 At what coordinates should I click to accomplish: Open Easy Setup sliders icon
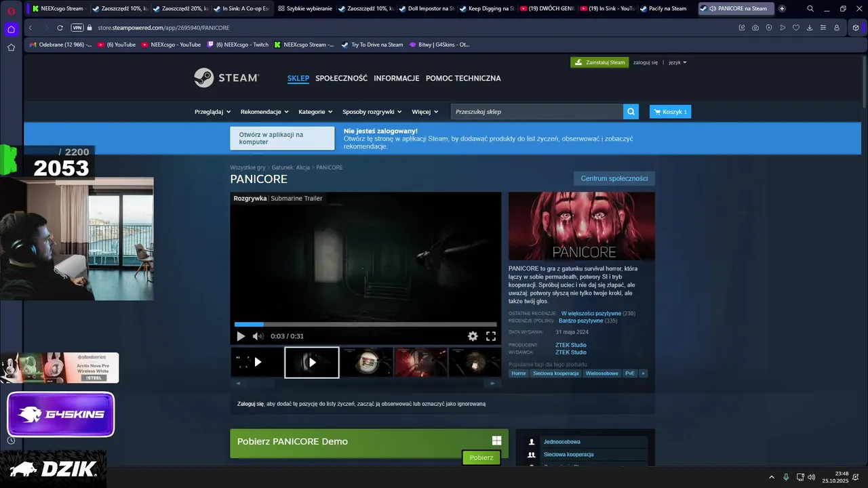[x=823, y=28]
